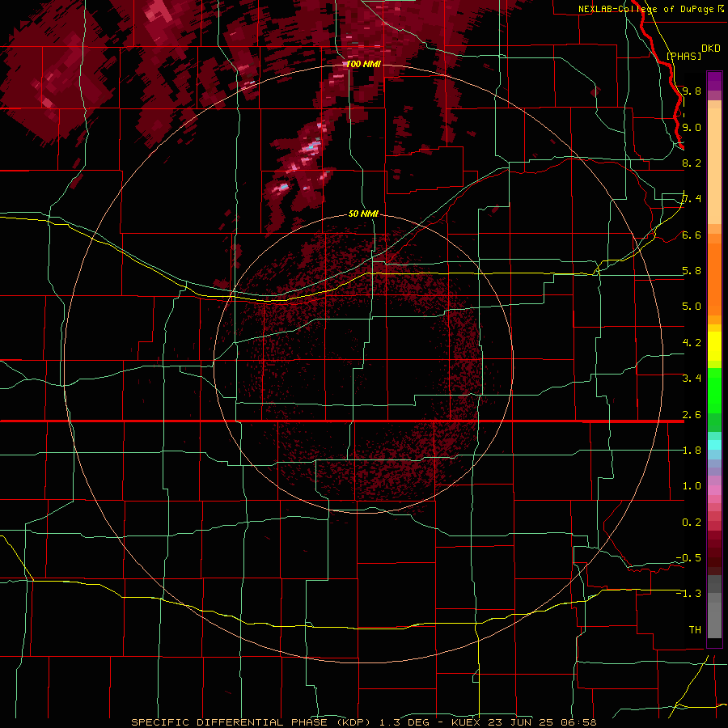728x728 pixels.
Task: Click the DKD label above the scale
Action: [711, 49]
